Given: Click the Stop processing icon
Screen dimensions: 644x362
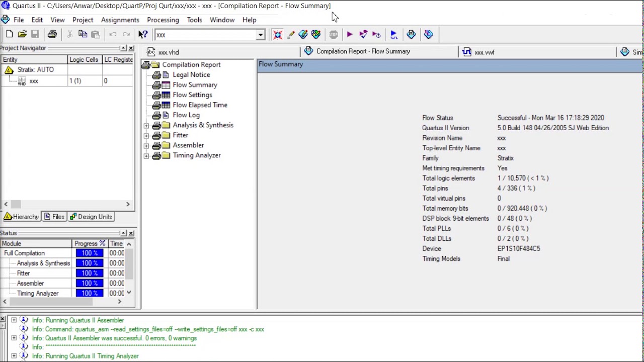Looking at the screenshot, I should tap(334, 34).
